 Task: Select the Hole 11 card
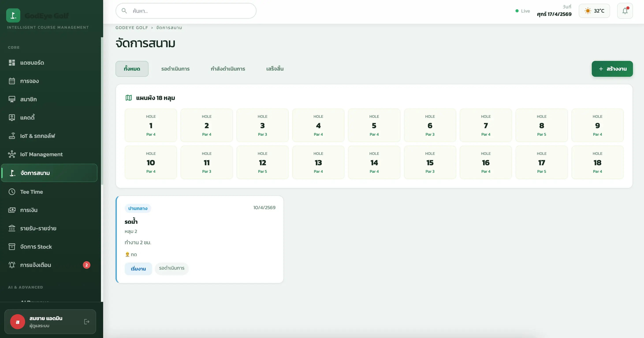[x=207, y=162]
